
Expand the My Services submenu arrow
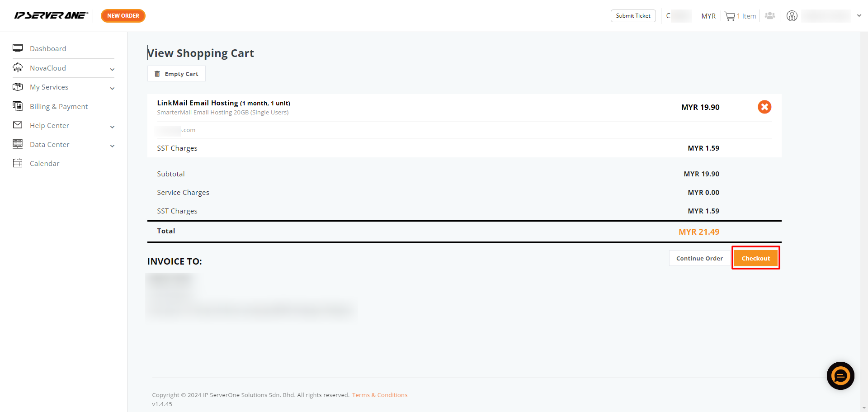pyautogui.click(x=112, y=88)
